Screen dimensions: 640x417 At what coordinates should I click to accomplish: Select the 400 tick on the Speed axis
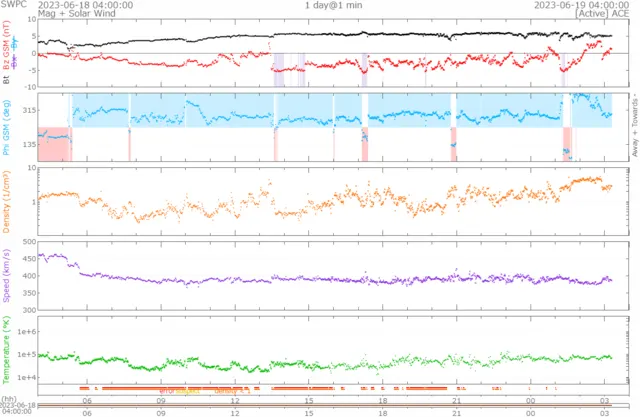pos(30,276)
